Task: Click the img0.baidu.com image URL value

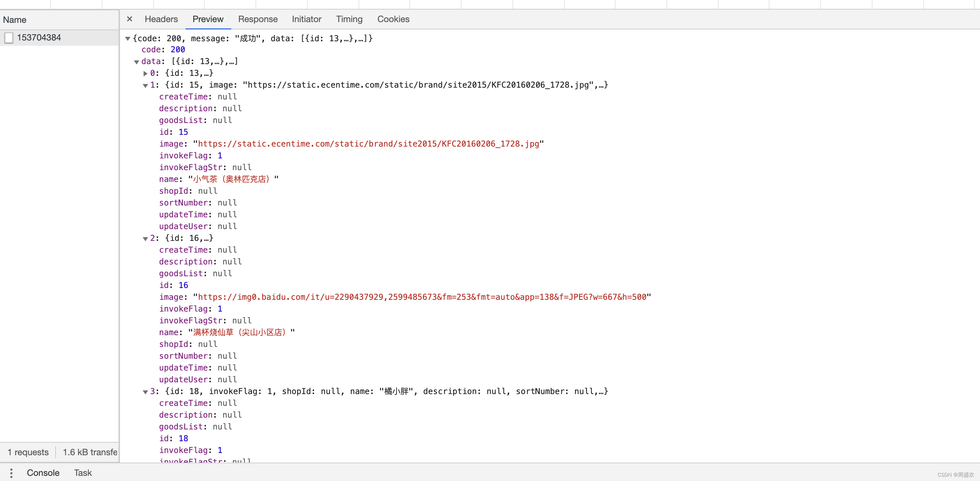Action: tap(422, 297)
